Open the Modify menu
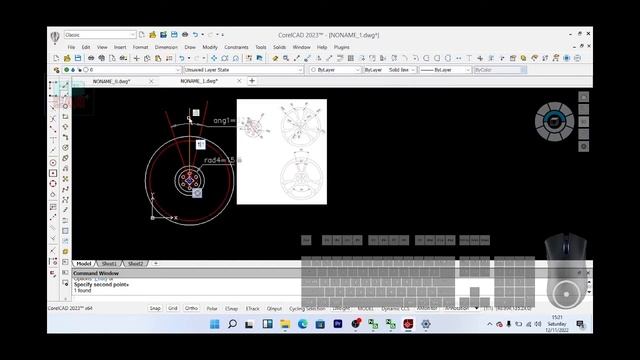Image resolution: width=640 pixels, height=360 pixels. [210, 47]
